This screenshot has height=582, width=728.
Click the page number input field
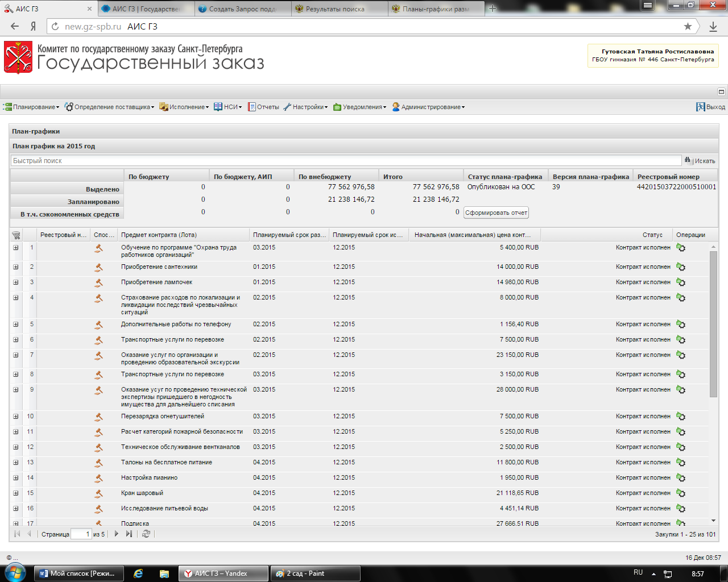coord(81,534)
